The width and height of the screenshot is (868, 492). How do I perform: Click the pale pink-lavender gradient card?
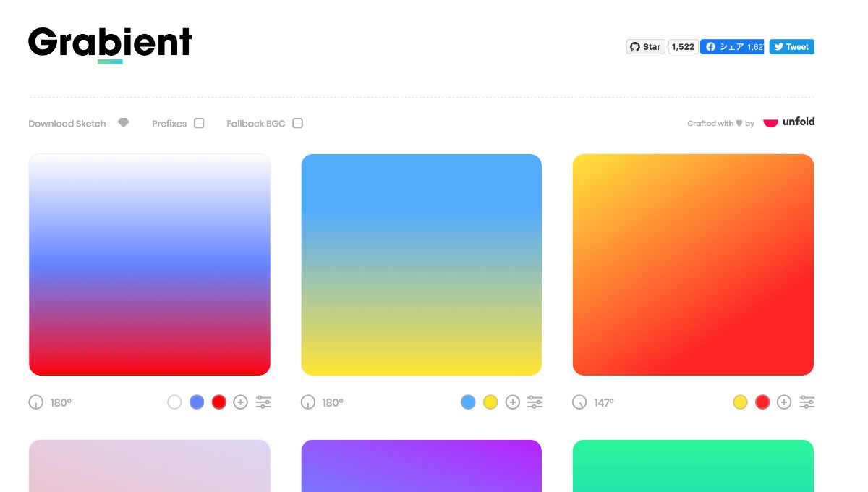pyautogui.click(x=150, y=466)
